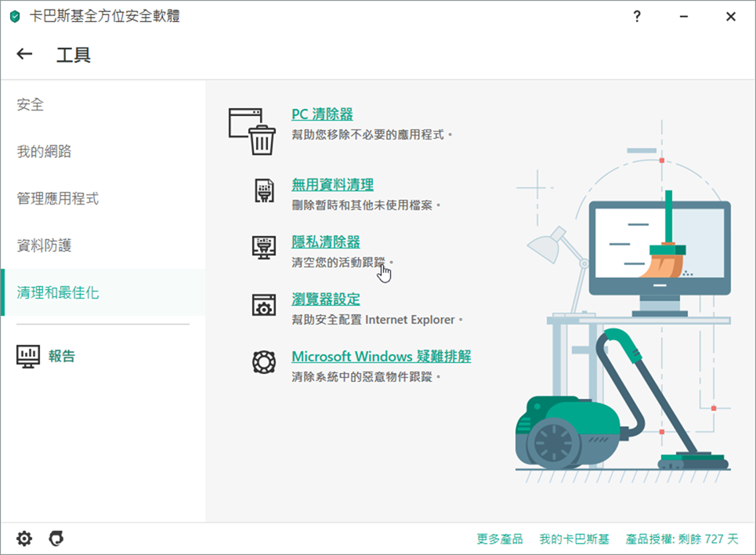Open the PC 清除器 link
756x555 pixels.
322,115
